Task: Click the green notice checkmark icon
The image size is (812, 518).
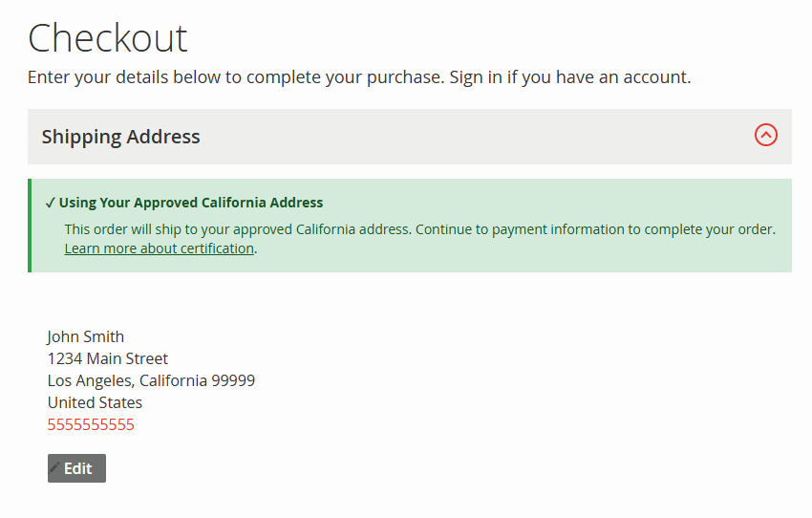Action: [x=50, y=203]
